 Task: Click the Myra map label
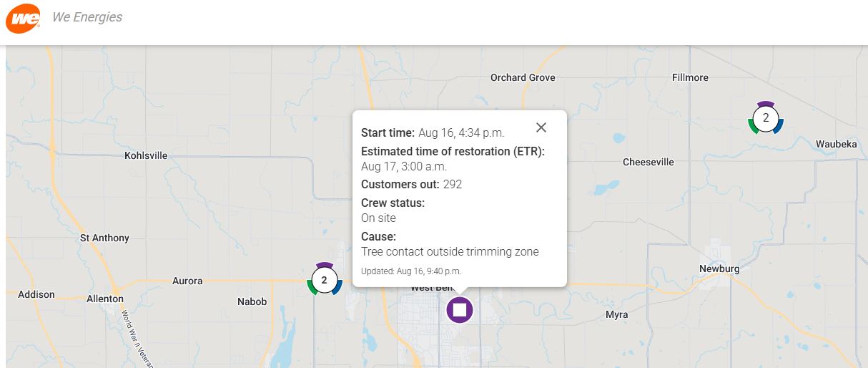(616, 314)
